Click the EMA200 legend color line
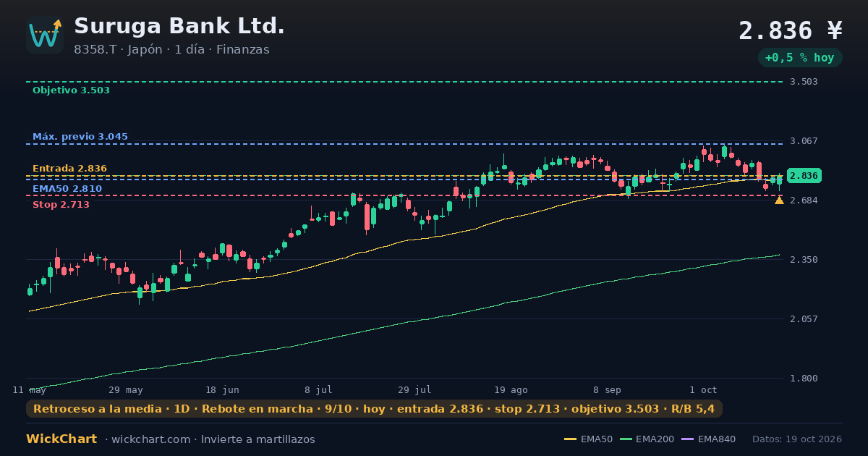 626,439
